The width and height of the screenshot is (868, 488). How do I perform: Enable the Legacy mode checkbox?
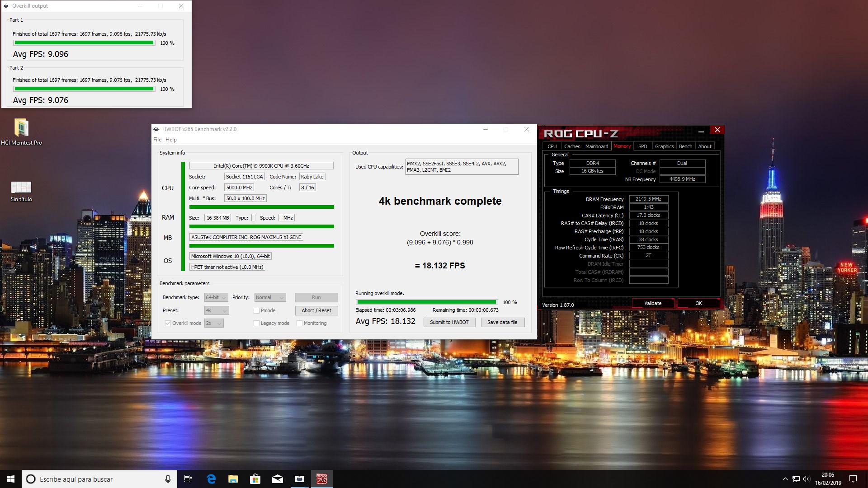click(256, 323)
